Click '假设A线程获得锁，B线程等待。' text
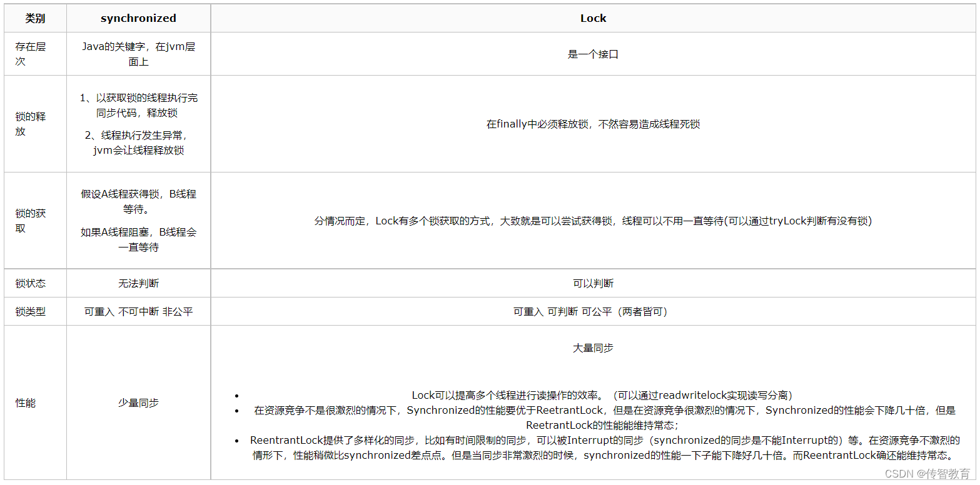Image resolution: width=980 pixels, height=485 pixels. pyautogui.click(x=138, y=202)
